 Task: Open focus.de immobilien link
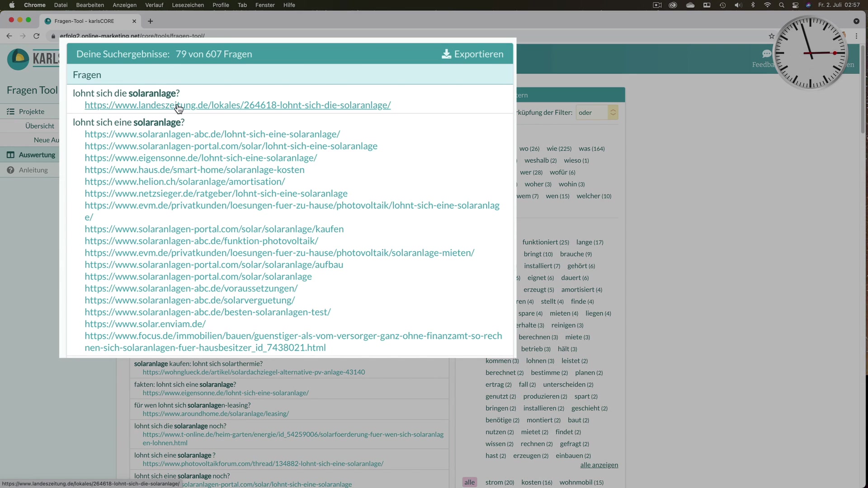point(293,342)
